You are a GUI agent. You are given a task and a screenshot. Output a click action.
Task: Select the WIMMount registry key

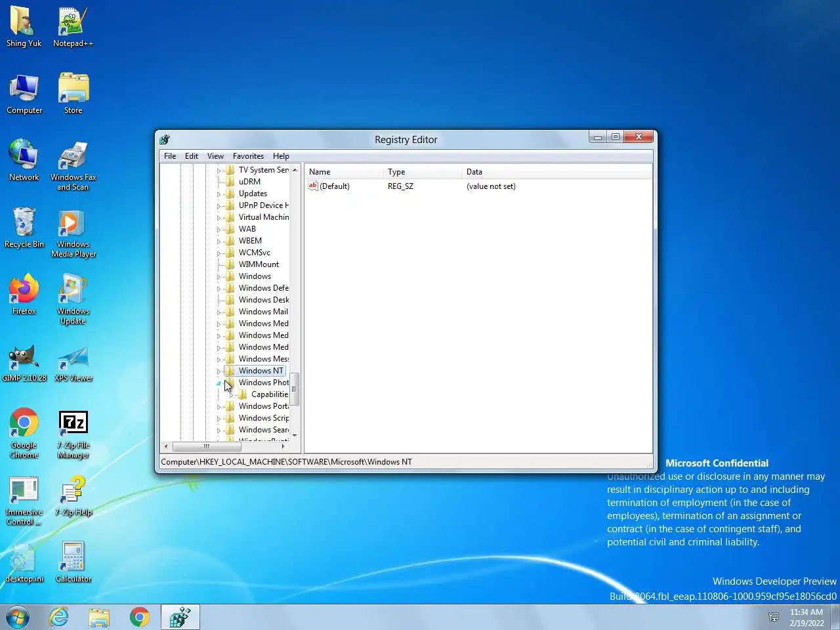point(259,264)
